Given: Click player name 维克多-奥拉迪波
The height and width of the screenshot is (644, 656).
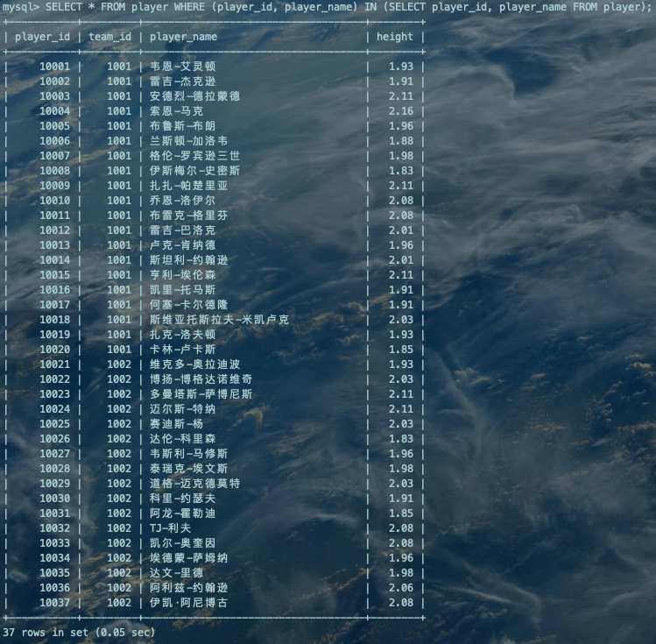Looking at the screenshot, I should click(195, 364).
